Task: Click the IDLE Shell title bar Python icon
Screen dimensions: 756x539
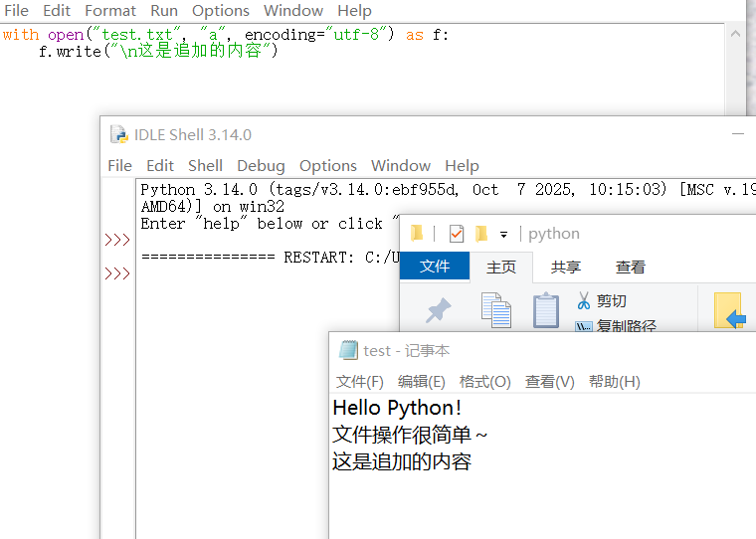Action: [119, 134]
